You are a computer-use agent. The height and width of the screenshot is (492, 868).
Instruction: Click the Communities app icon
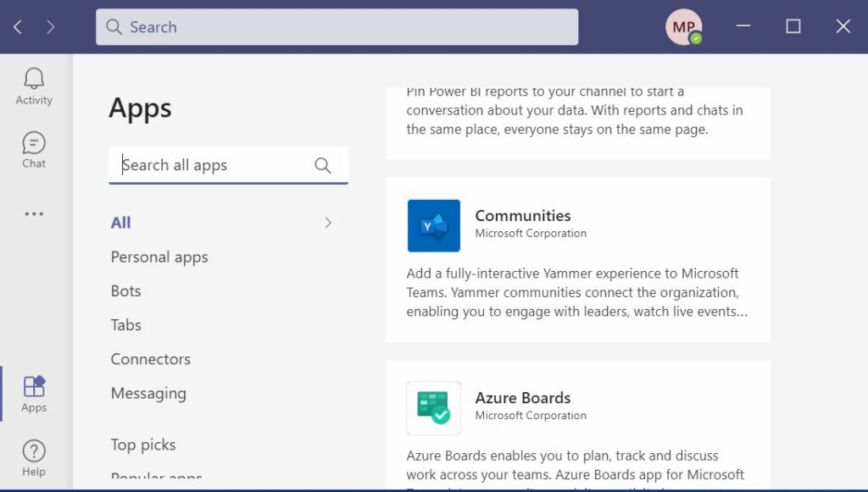pyautogui.click(x=433, y=225)
